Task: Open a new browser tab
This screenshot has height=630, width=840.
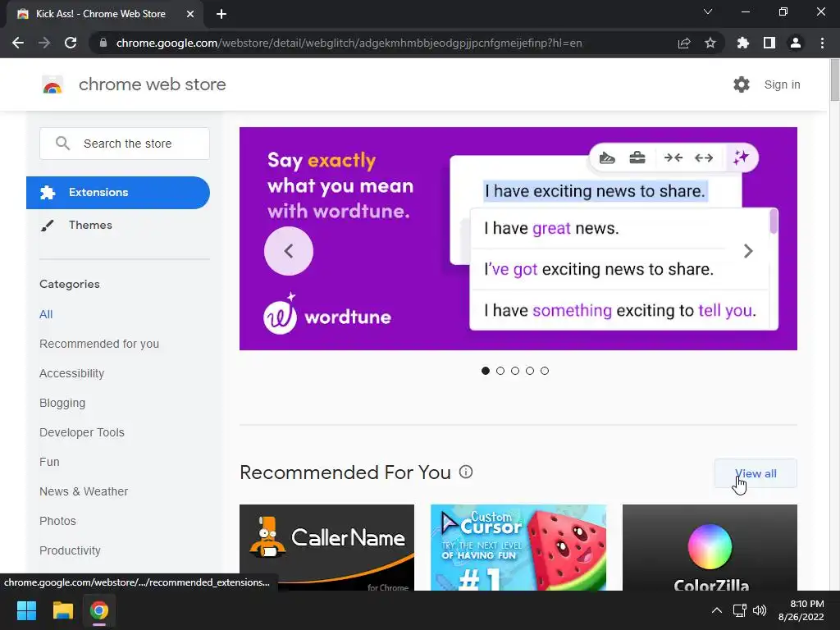Action: 221,14
